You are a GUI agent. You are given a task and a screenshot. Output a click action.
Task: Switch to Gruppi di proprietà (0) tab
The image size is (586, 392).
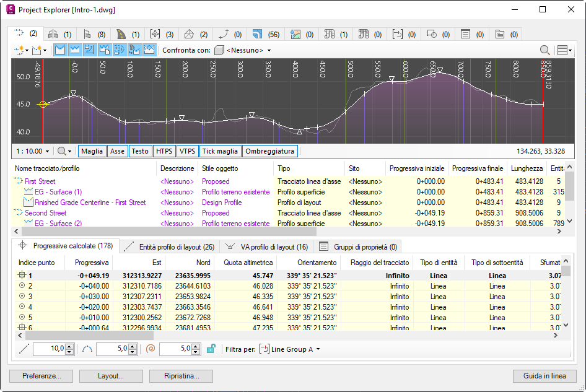[357, 246]
